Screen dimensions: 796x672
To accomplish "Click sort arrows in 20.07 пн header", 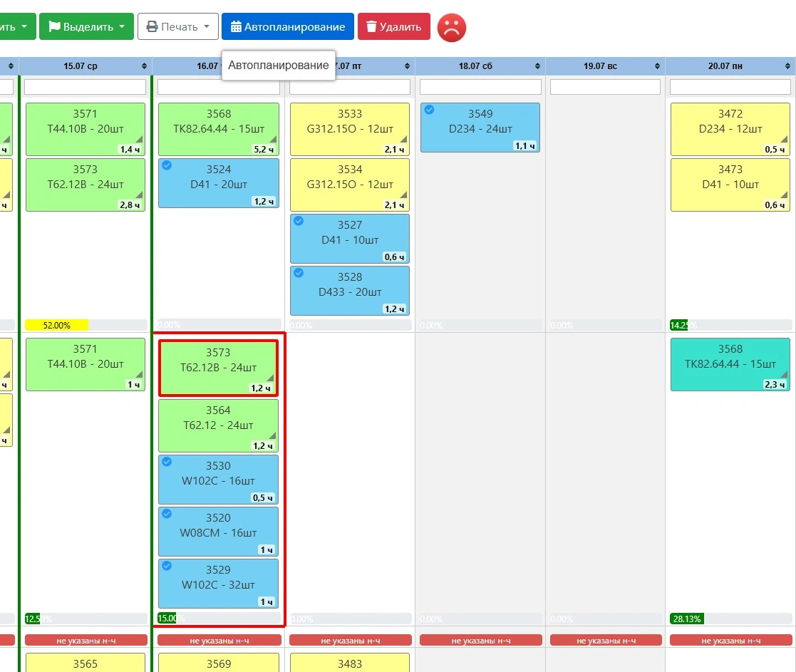I will 788,66.
